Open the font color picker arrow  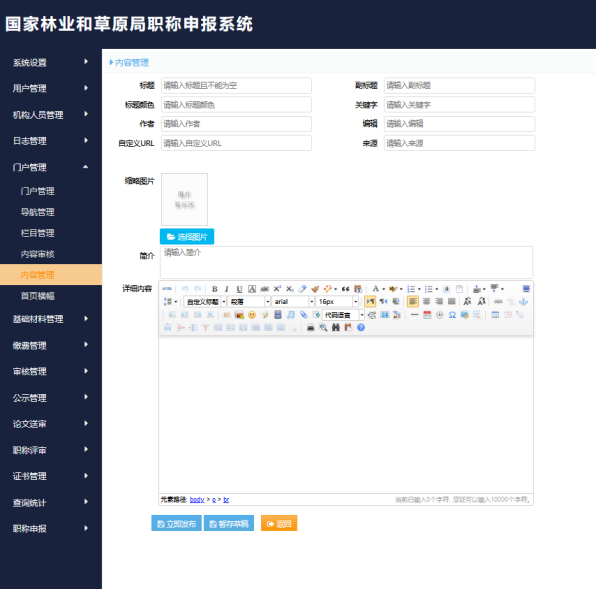point(383,289)
